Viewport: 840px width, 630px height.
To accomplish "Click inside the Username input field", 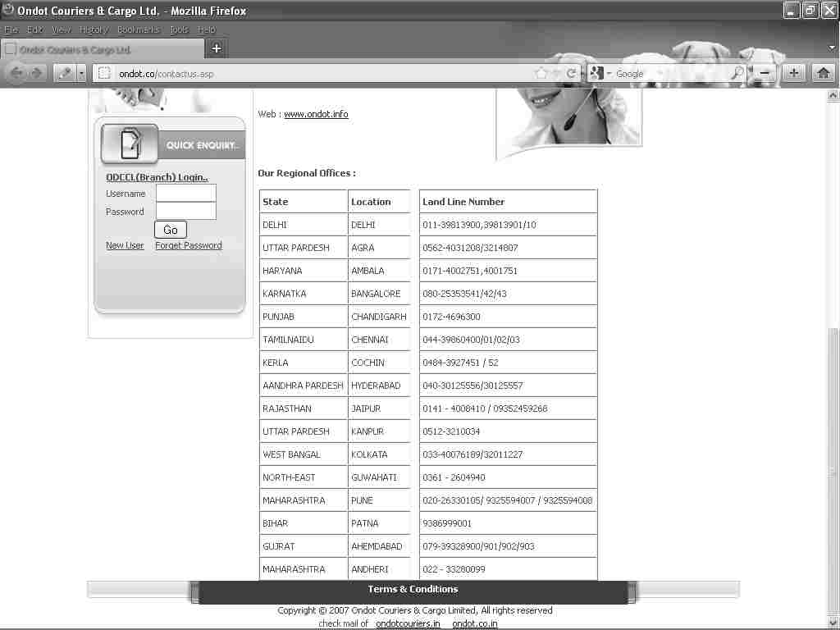I will click(186, 194).
